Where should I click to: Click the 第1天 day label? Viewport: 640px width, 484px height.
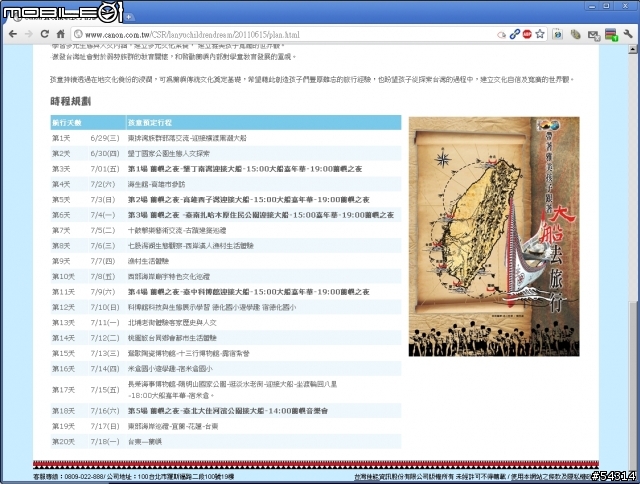point(61,138)
